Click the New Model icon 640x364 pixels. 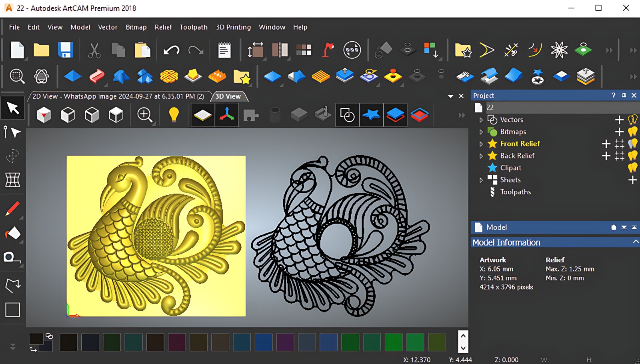coord(17,50)
